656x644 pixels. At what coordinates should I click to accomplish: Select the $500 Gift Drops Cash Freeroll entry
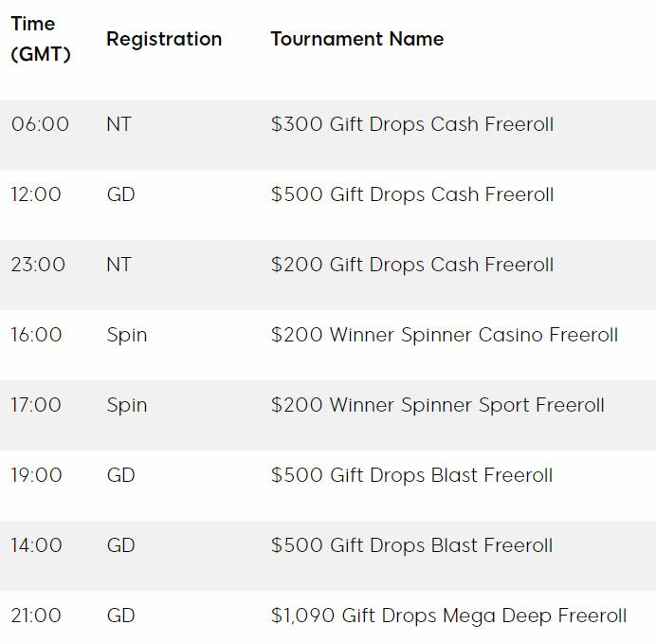tap(412, 194)
